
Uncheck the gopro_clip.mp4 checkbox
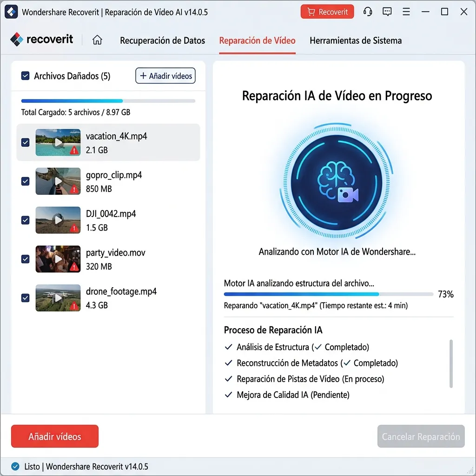coord(25,181)
